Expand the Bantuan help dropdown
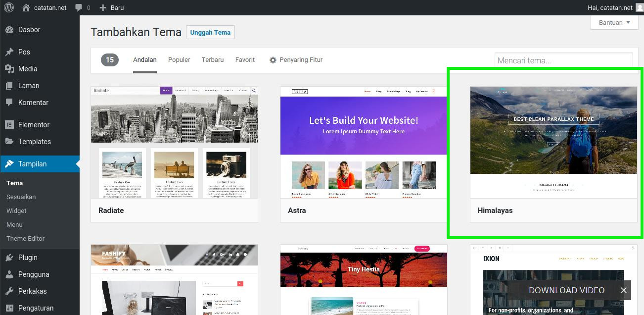Image resolution: width=644 pixels, height=315 pixels. coord(614,22)
